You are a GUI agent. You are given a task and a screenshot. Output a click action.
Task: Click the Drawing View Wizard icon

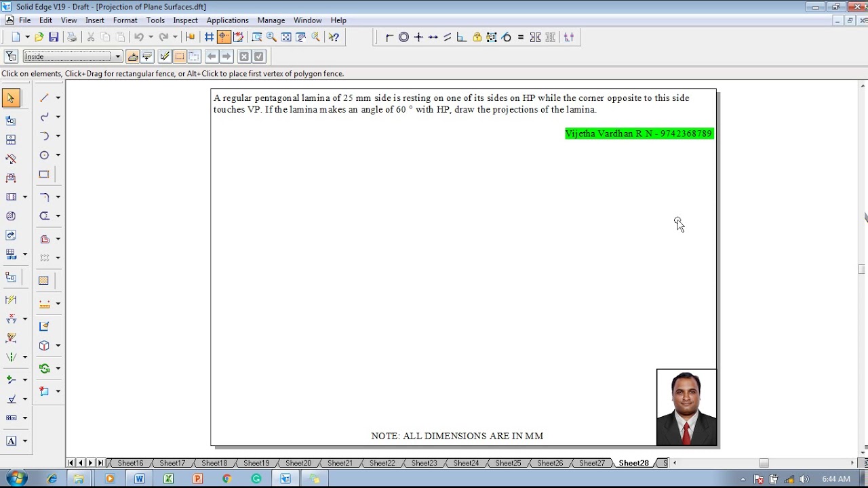[x=11, y=120]
